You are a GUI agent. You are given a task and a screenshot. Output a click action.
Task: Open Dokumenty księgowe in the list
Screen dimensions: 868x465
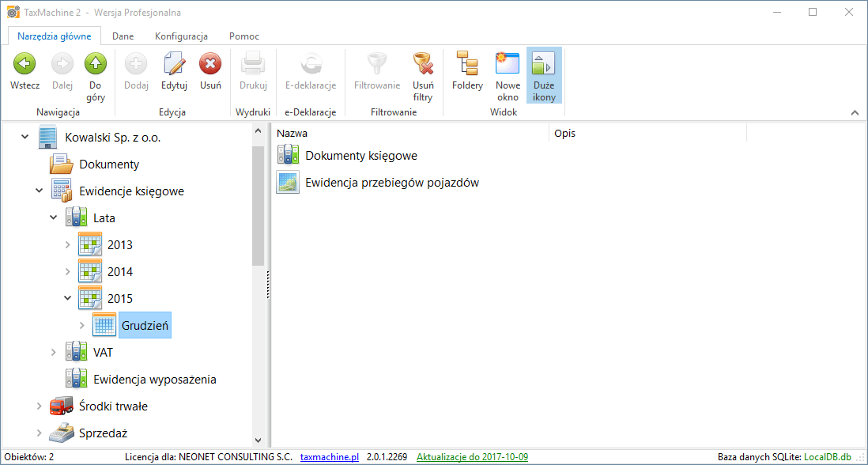coord(360,156)
